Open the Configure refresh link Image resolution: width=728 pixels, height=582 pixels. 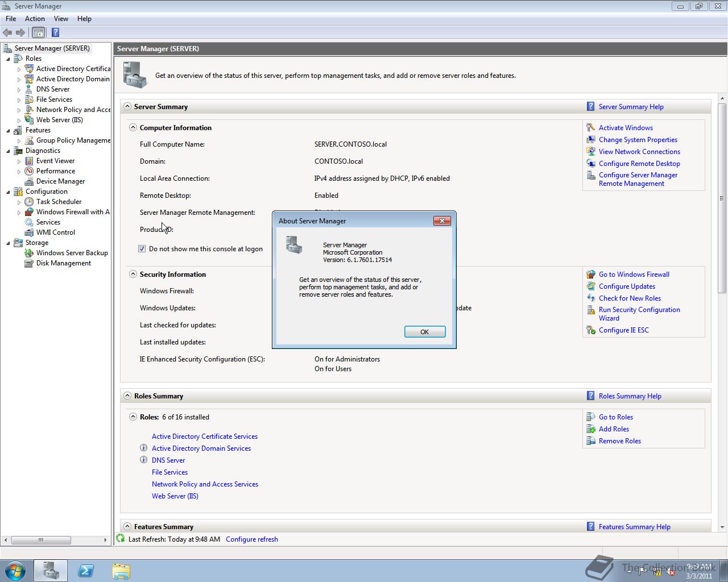252,539
